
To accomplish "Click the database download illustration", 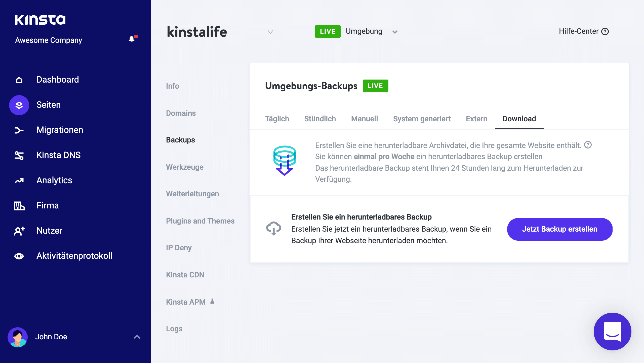I will coord(285,161).
